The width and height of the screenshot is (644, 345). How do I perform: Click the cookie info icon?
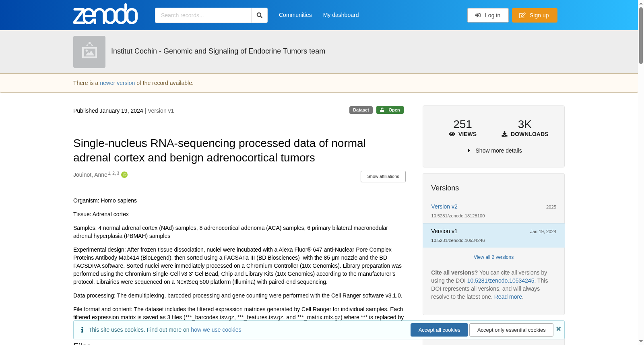[x=82, y=330]
